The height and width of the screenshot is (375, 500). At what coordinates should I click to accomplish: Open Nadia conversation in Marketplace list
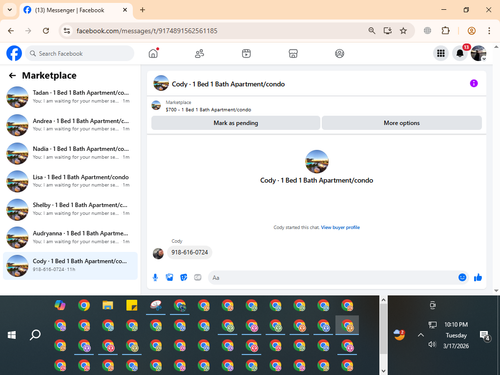point(70,153)
